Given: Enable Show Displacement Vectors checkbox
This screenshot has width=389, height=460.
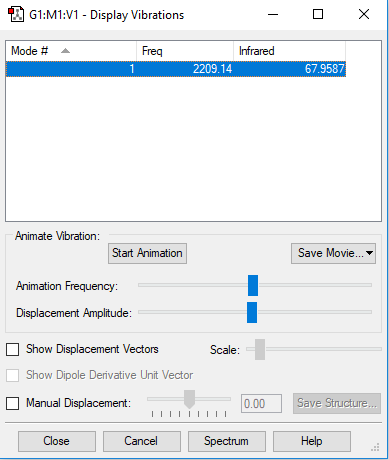Looking at the screenshot, I should [x=12, y=350].
